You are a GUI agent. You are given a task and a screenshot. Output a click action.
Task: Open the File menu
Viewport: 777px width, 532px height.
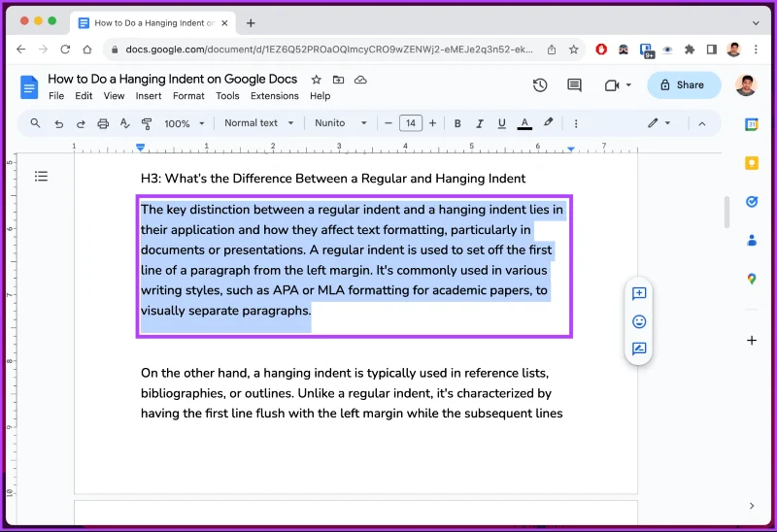coord(56,96)
